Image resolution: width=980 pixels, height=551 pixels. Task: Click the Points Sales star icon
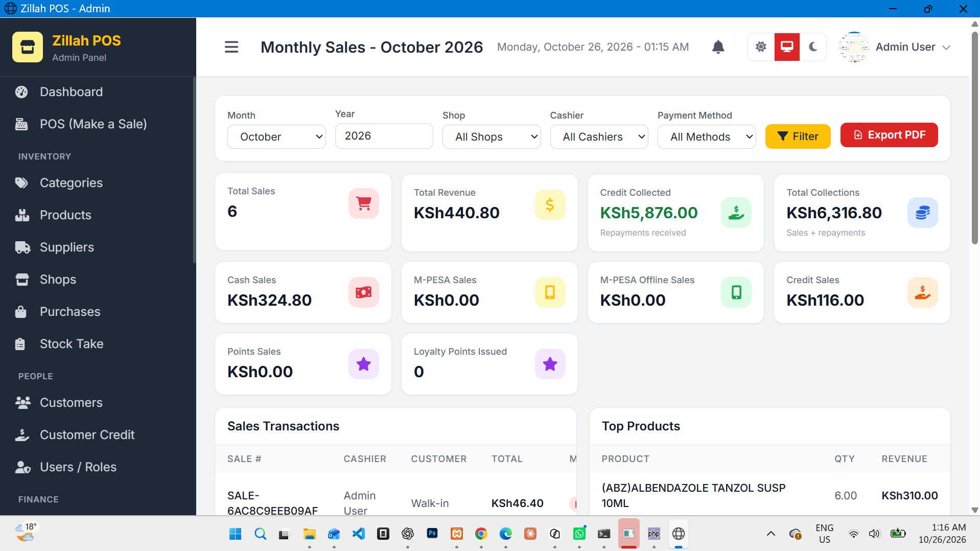tap(364, 364)
